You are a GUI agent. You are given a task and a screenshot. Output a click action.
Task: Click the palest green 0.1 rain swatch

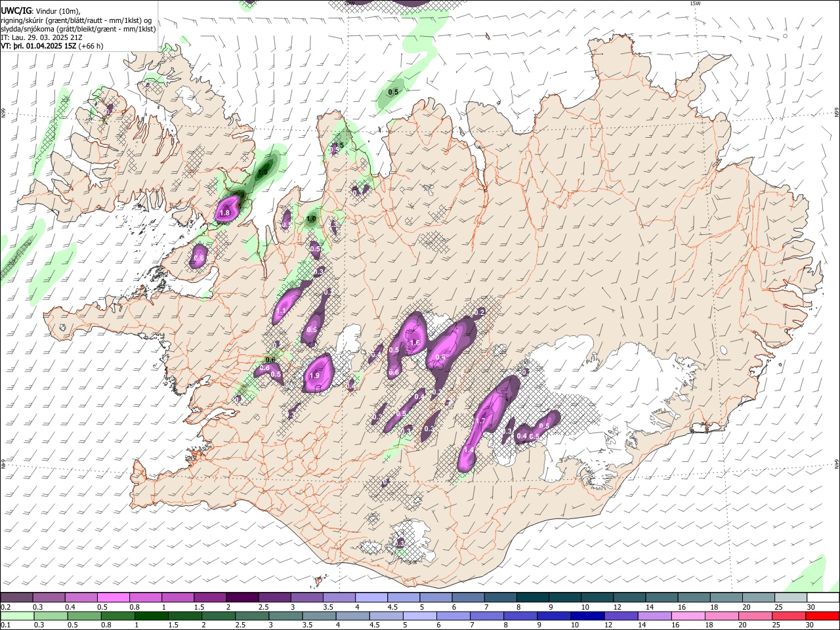[18, 616]
